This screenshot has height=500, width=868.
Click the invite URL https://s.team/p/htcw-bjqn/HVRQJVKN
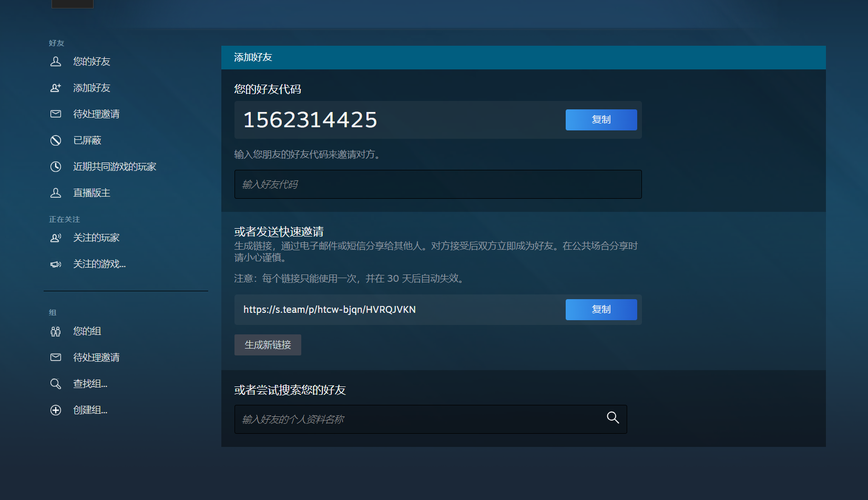pos(330,310)
